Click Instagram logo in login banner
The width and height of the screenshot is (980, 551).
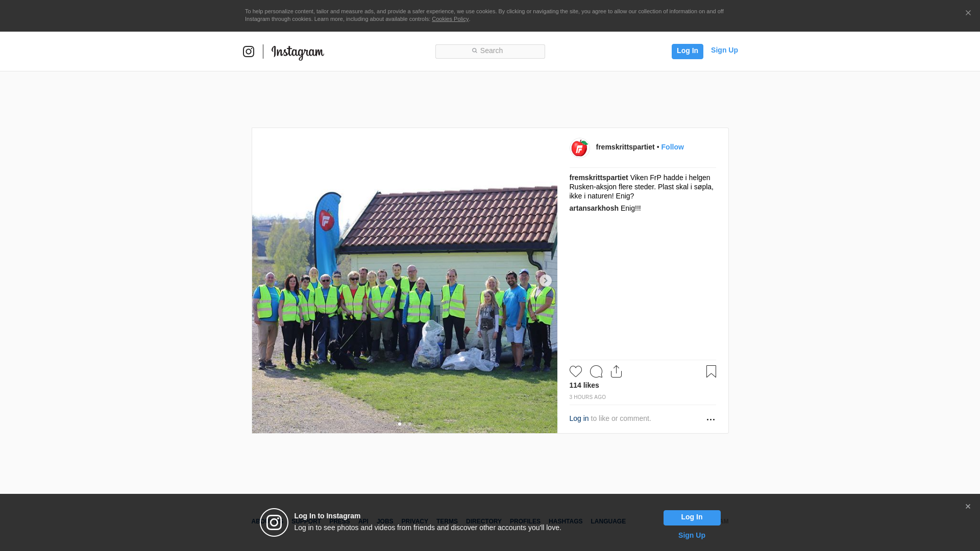pos(274,522)
